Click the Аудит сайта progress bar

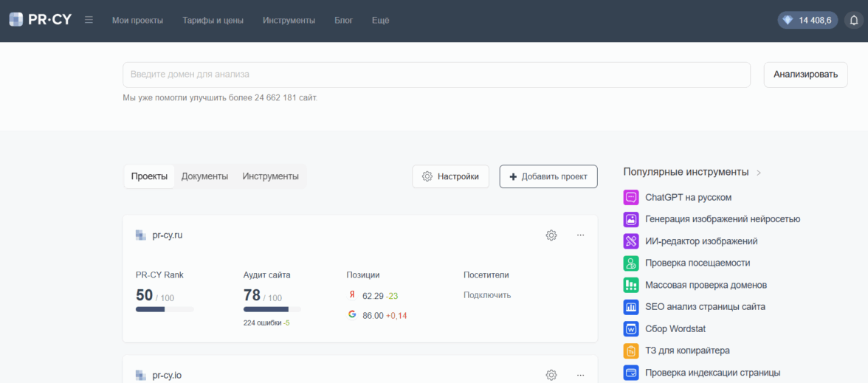tap(272, 309)
